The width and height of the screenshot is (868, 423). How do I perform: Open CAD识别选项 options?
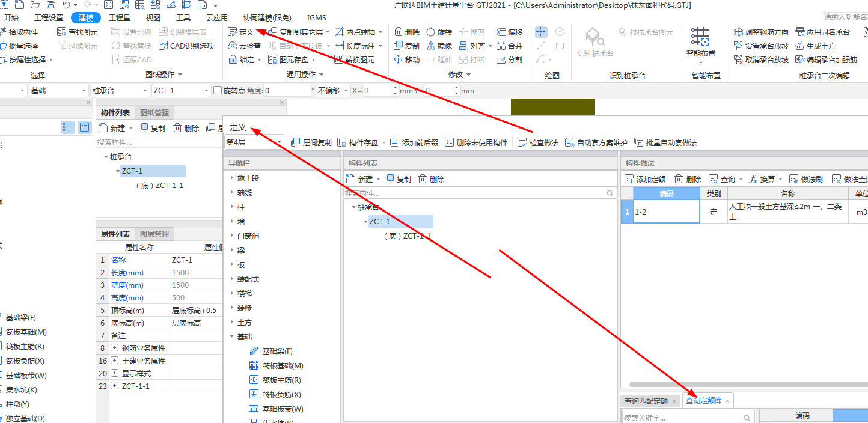(x=187, y=46)
